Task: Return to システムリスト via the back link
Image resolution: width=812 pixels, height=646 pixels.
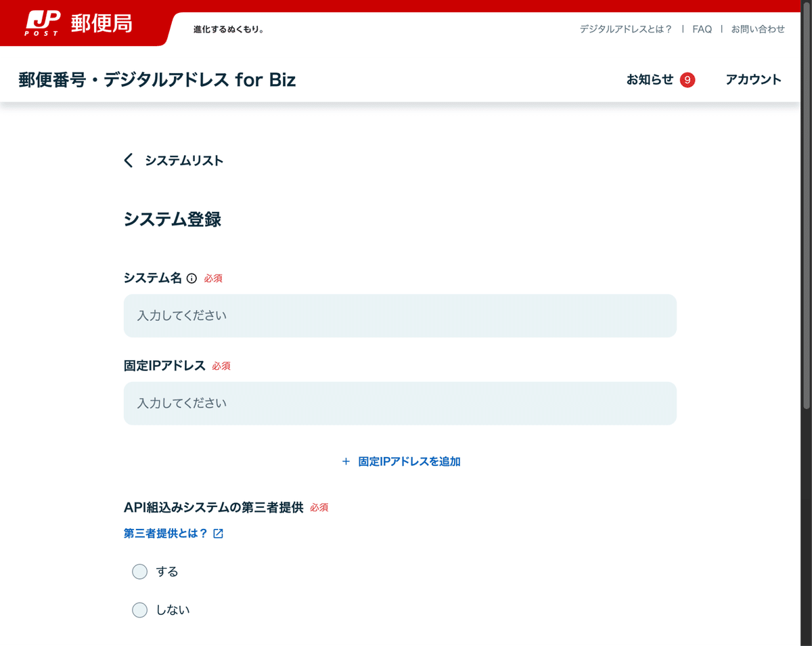Action: point(183,160)
